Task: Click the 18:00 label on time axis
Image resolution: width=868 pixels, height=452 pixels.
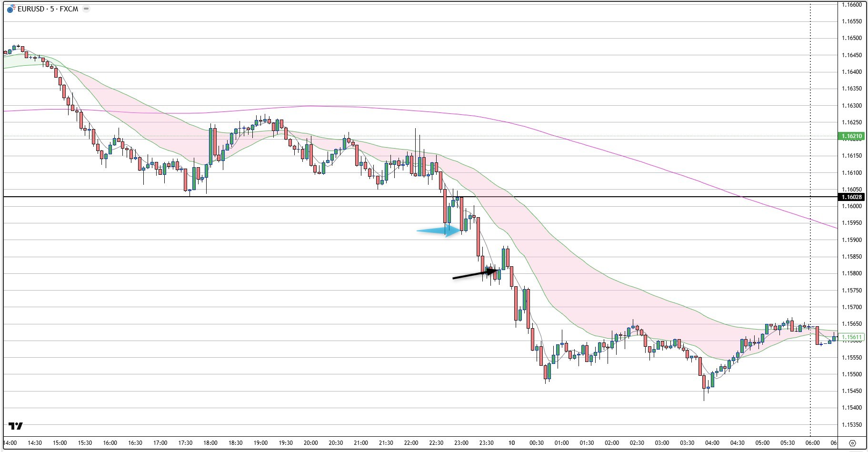Action: click(x=210, y=443)
